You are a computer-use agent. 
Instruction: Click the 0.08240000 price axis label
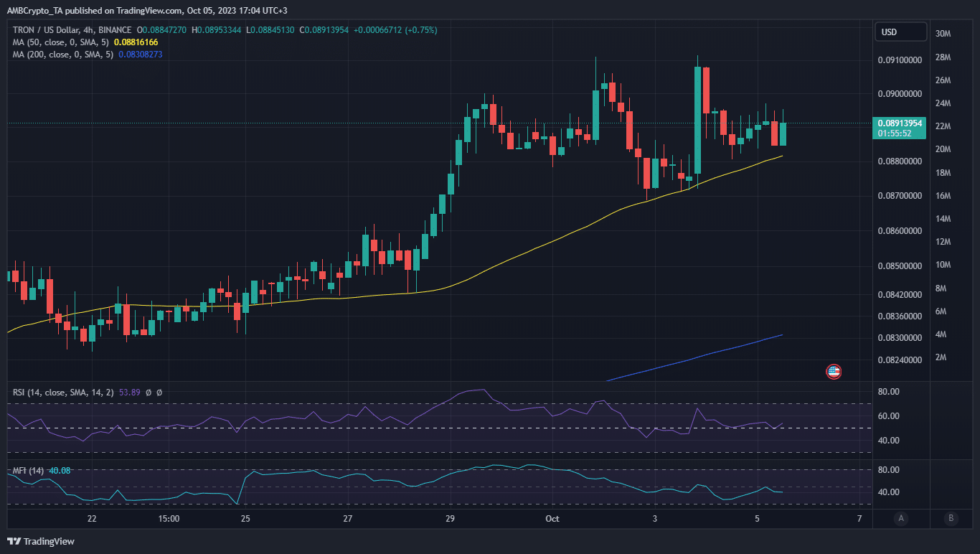(900, 360)
